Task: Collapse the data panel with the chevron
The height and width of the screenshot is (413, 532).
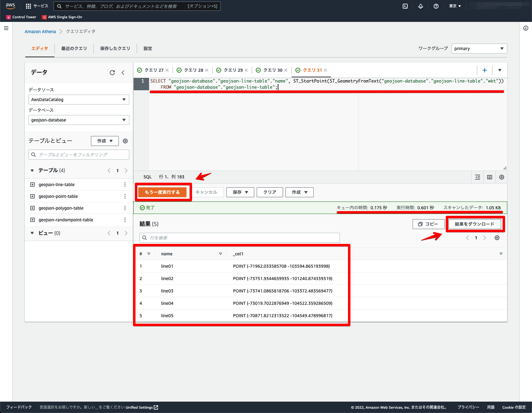Action: pos(123,72)
